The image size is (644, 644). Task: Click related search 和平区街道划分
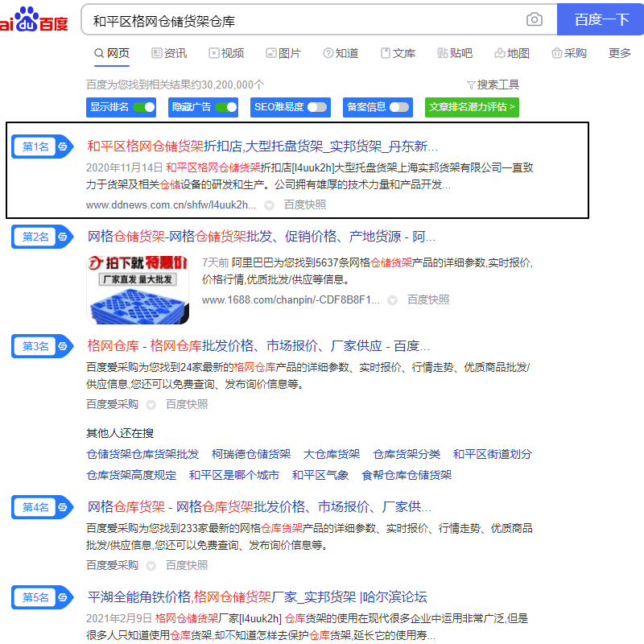(493, 454)
